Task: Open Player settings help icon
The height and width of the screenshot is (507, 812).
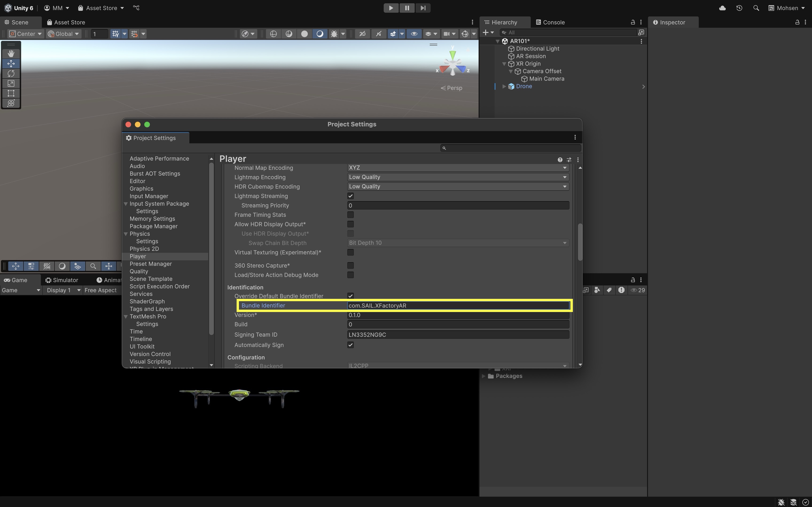Action: tap(560, 160)
